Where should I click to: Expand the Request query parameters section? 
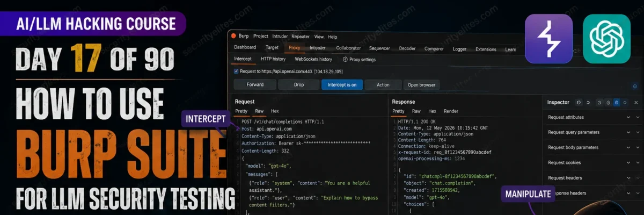coord(592,132)
